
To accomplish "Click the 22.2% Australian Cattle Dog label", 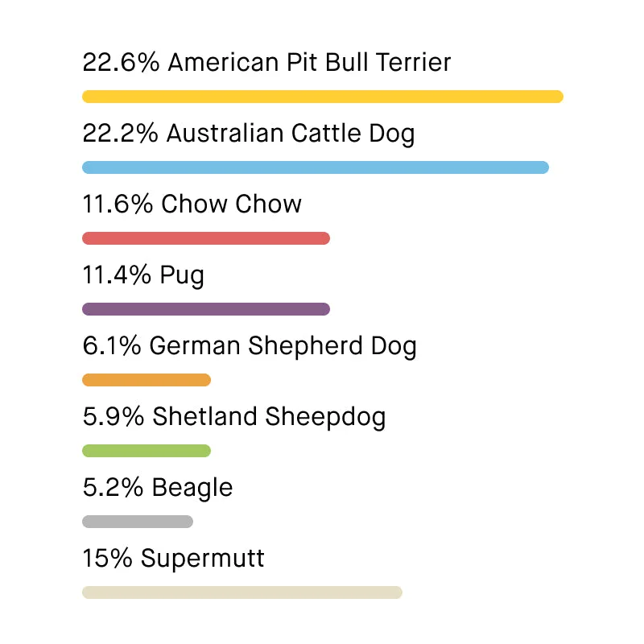I will click(249, 134).
